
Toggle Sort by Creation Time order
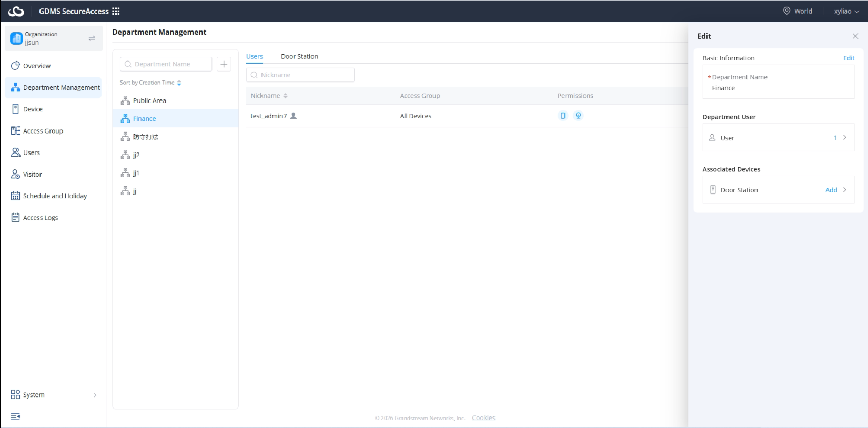pyautogui.click(x=179, y=83)
